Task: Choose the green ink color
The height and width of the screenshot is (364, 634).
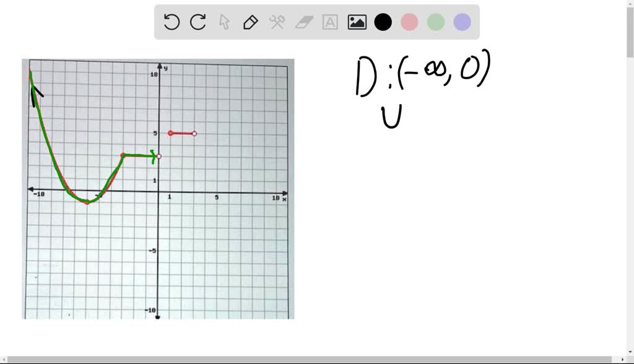Action: click(x=435, y=22)
